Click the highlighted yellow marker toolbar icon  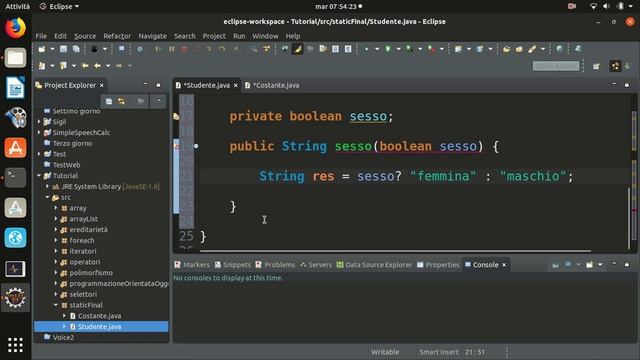pyautogui.click(x=298, y=49)
